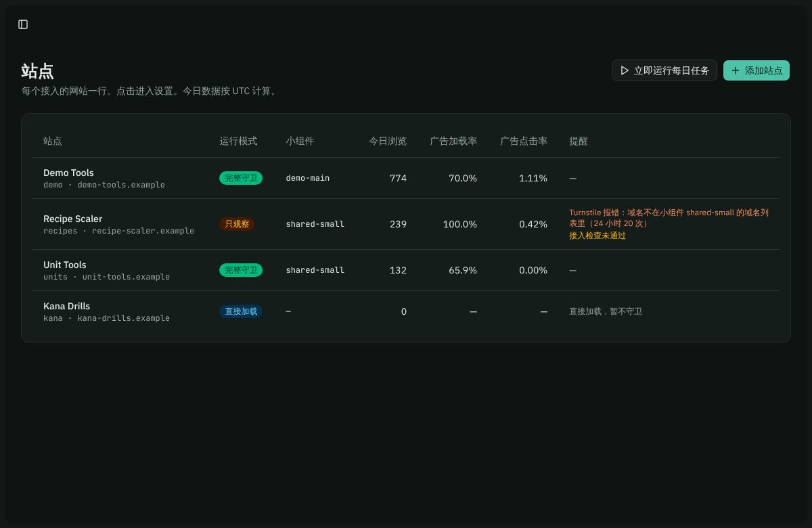Click the 小组件 column header
This screenshot has width=812, height=528.
(300, 141)
